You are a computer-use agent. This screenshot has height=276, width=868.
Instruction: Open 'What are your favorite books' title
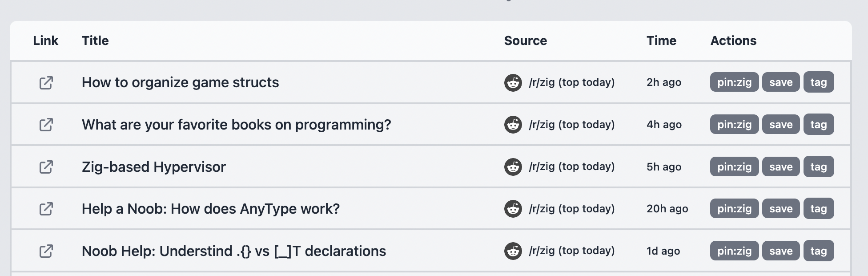coord(236,125)
